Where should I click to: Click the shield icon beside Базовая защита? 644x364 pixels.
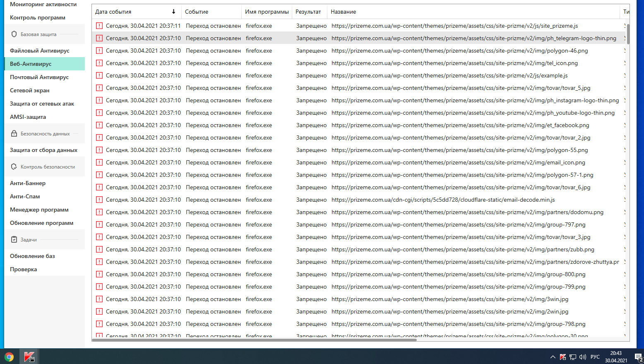[14, 34]
